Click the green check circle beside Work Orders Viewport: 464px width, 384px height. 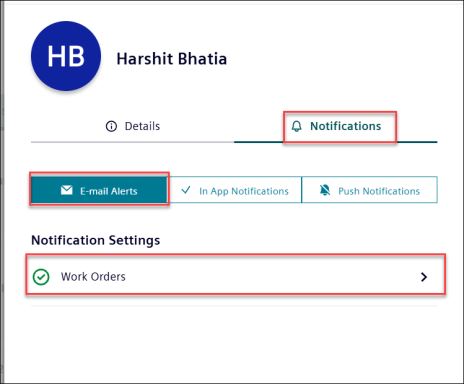(41, 277)
